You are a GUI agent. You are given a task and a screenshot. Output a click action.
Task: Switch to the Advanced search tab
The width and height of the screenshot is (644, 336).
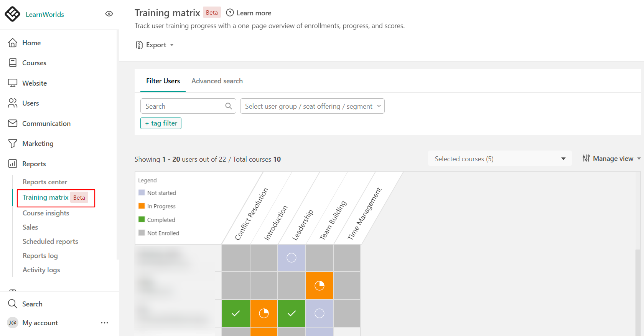click(217, 81)
